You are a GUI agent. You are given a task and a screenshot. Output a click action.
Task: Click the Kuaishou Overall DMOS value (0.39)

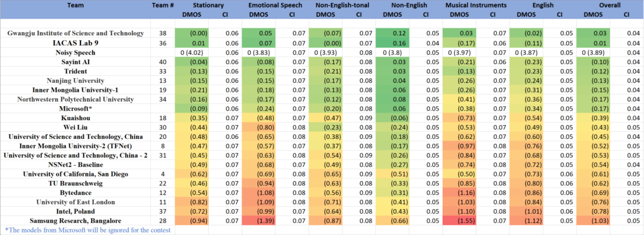tap(593, 118)
